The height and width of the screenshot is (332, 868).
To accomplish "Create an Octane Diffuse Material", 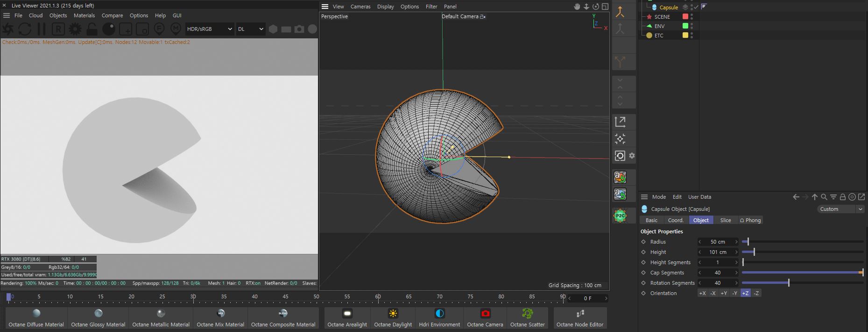I will 36,318.
